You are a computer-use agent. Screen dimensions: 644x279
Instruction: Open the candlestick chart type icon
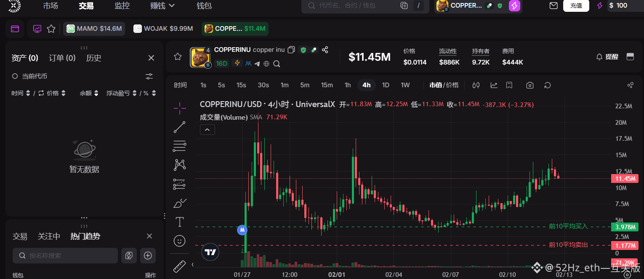(476, 85)
